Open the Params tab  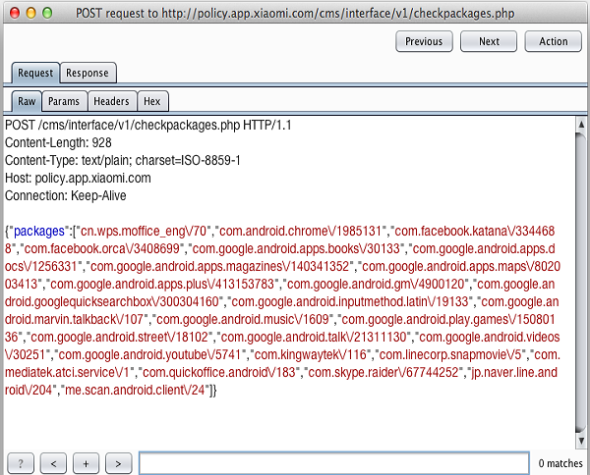(64, 101)
